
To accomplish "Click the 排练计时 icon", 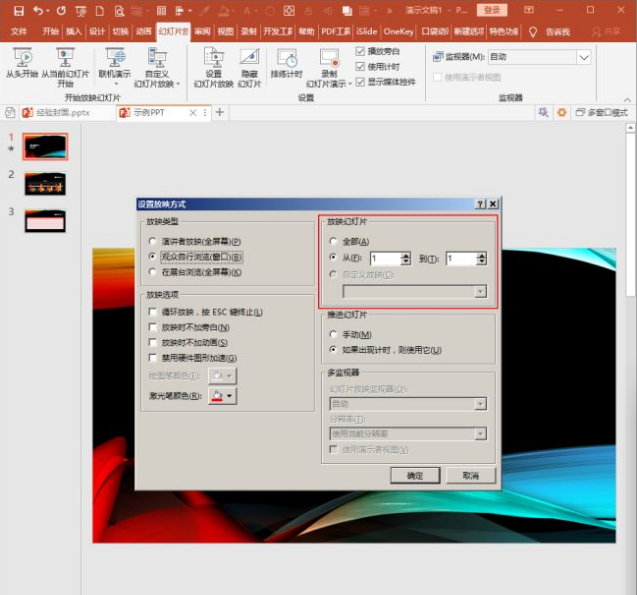I will pyautogui.click(x=287, y=58).
